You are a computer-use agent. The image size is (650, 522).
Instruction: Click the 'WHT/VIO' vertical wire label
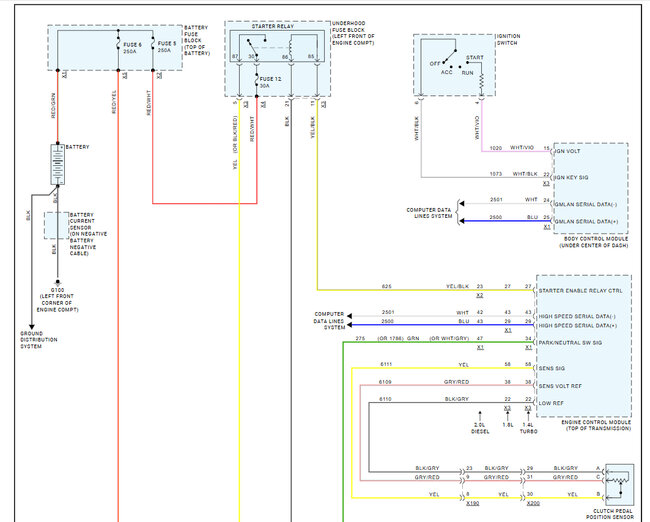(x=477, y=127)
